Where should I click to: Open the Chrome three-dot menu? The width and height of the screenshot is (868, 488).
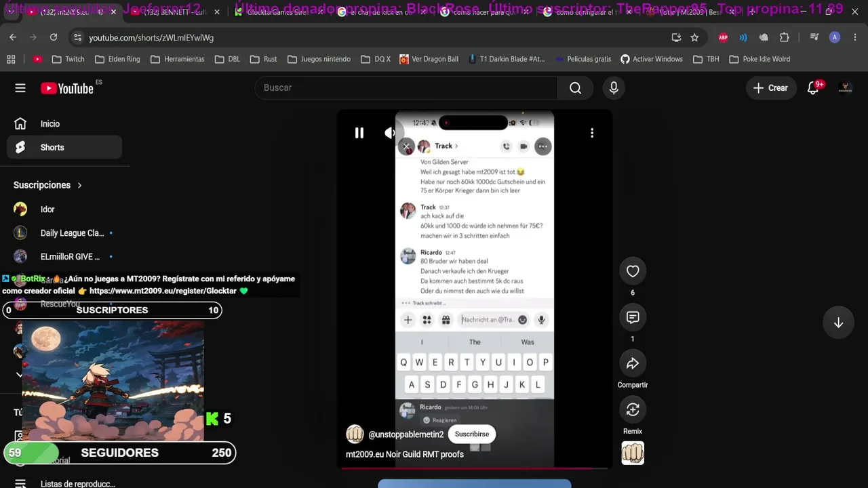click(855, 37)
